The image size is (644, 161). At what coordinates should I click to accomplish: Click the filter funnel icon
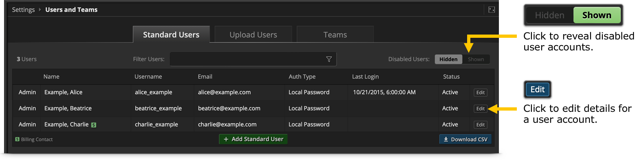329,59
